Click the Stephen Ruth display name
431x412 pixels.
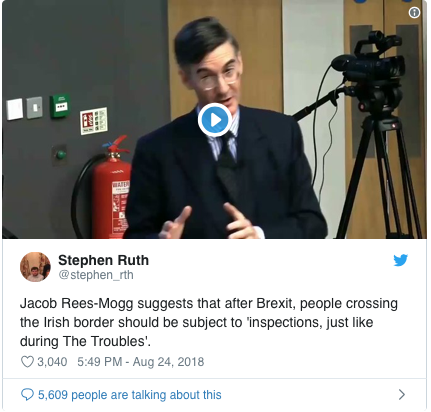103,260
